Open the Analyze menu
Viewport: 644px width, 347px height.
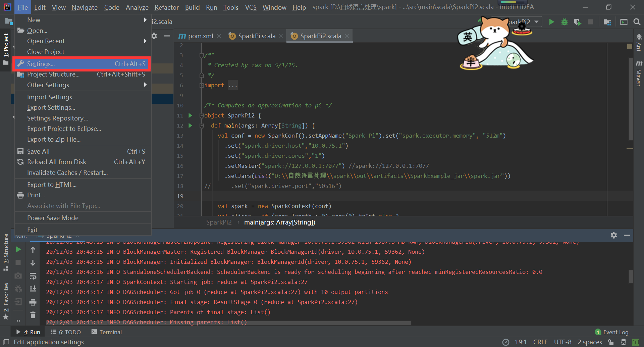[137, 7]
